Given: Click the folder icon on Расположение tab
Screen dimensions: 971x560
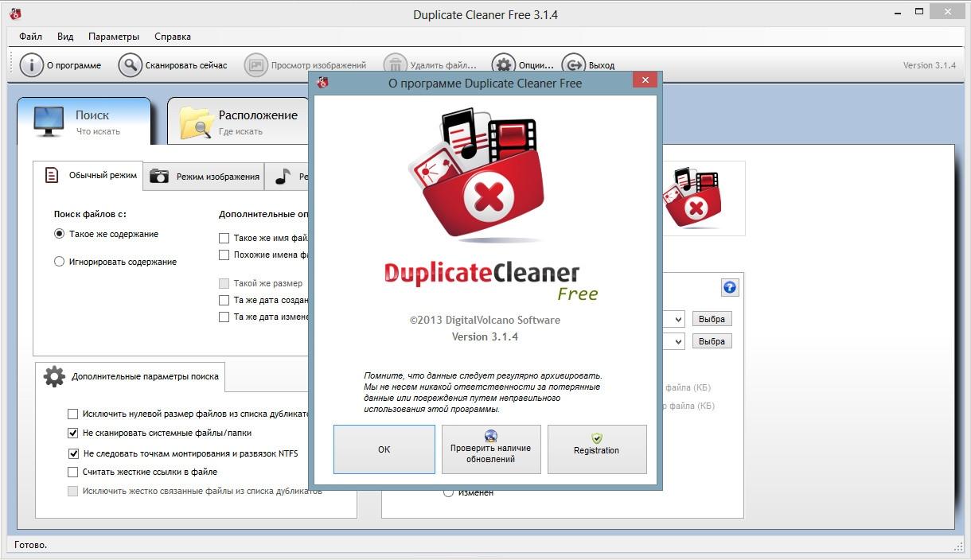Looking at the screenshot, I should (x=196, y=122).
